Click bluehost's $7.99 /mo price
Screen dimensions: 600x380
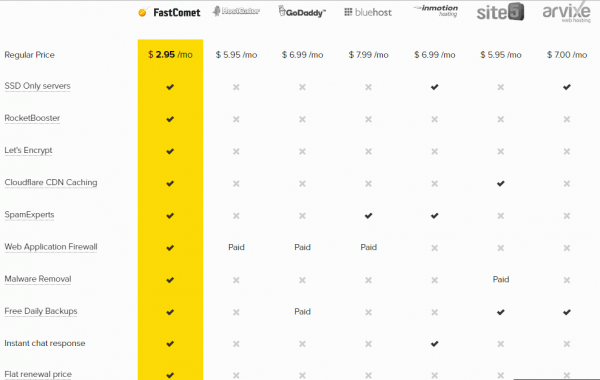368,55
